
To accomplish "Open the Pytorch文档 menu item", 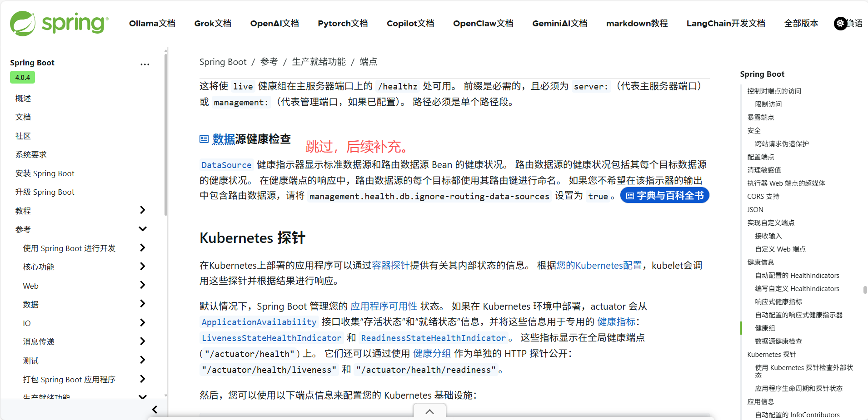I will pos(343,24).
